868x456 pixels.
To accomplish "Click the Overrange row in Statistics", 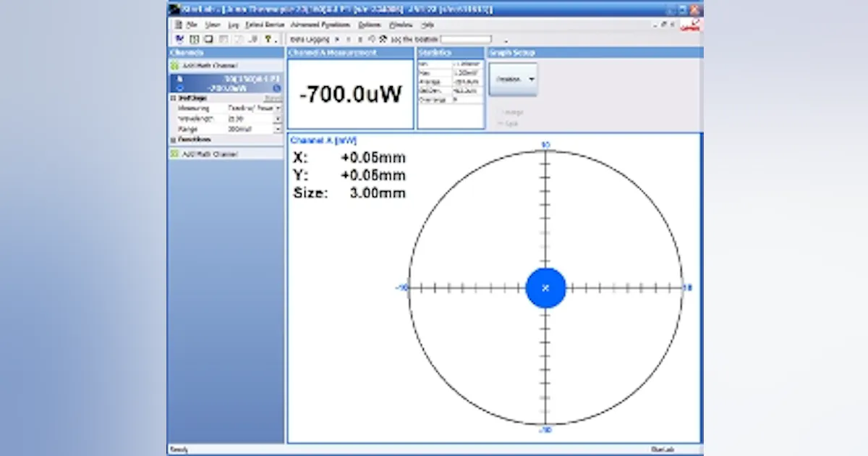I will 450,99.
